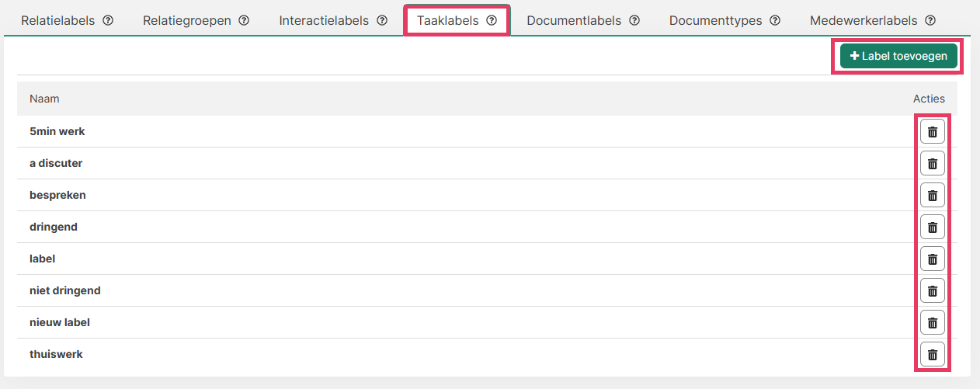Image resolution: width=980 pixels, height=389 pixels.
Task: Delete the label named 'label'
Action: click(932, 259)
